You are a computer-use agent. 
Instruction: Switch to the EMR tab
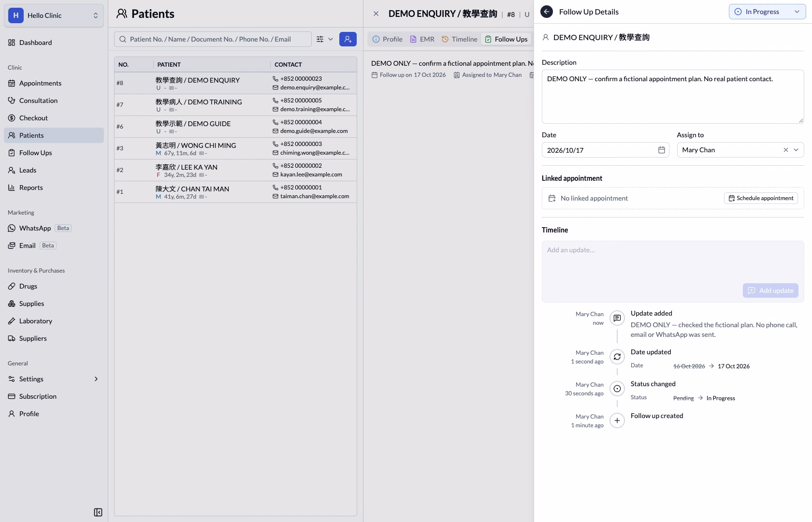(422, 39)
